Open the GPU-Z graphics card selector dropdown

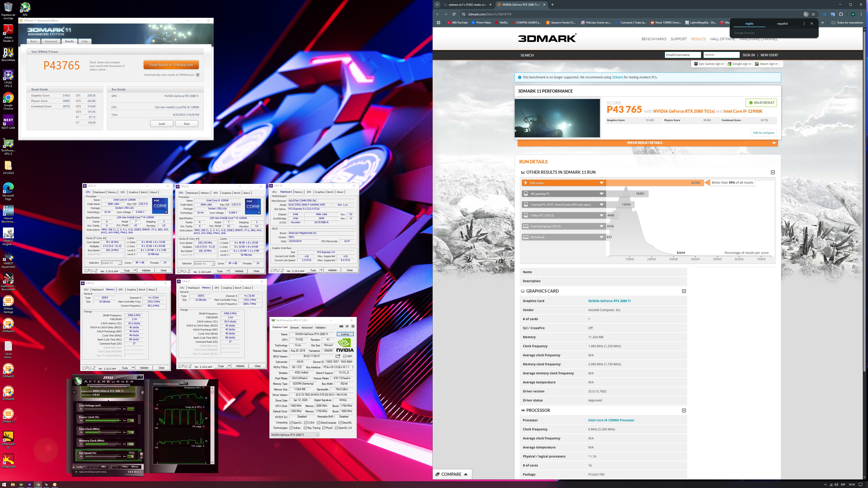(295, 435)
